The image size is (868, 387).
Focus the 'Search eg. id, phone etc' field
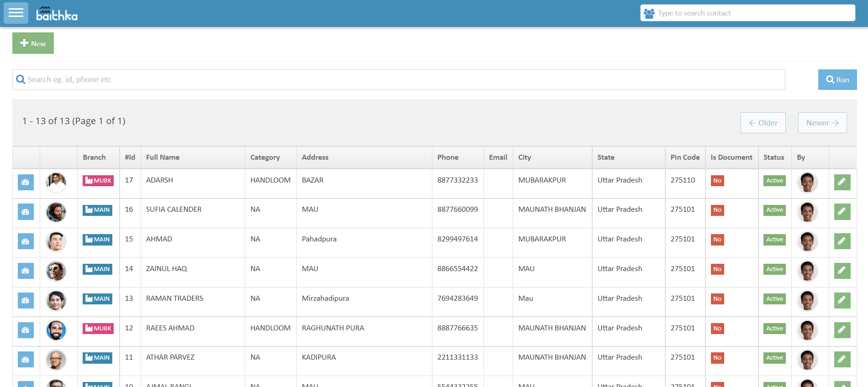pos(399,80)
